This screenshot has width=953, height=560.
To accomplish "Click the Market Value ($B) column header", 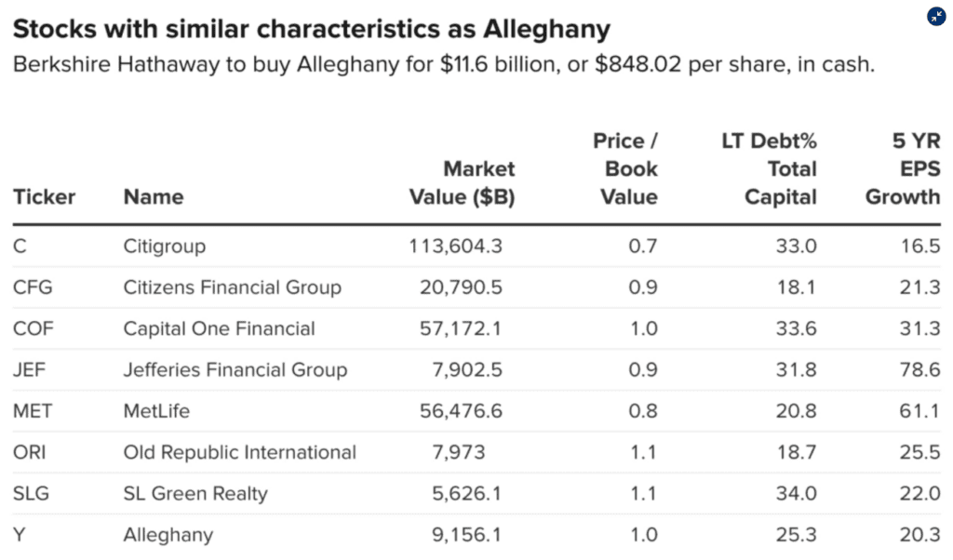I will (462, 183).
